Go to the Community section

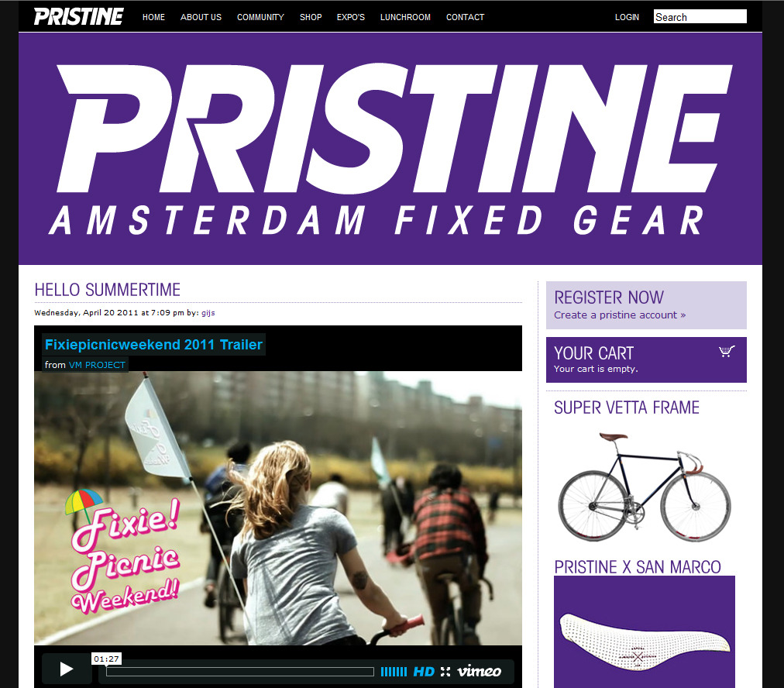point(260,17)
